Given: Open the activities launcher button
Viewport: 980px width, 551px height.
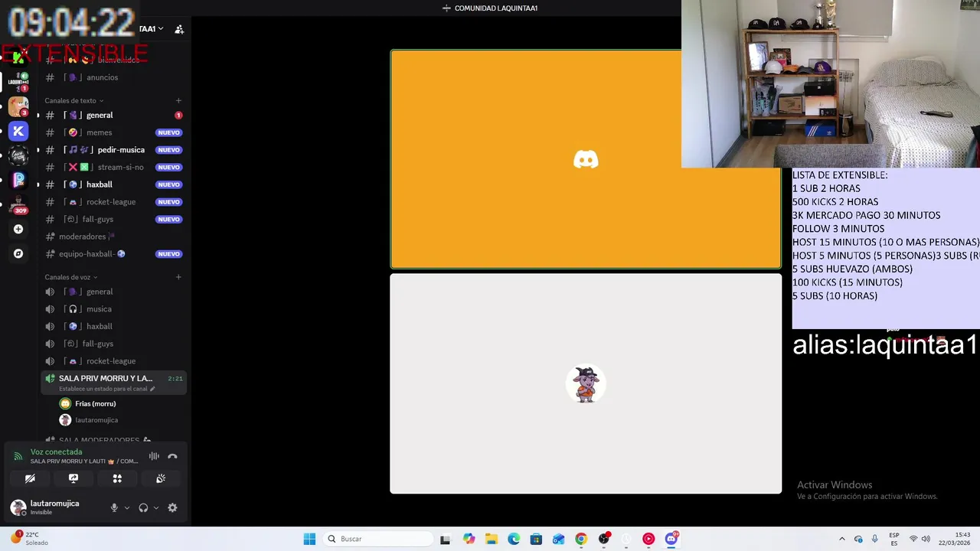Looking at the screenshot, I should click(117, 478).
